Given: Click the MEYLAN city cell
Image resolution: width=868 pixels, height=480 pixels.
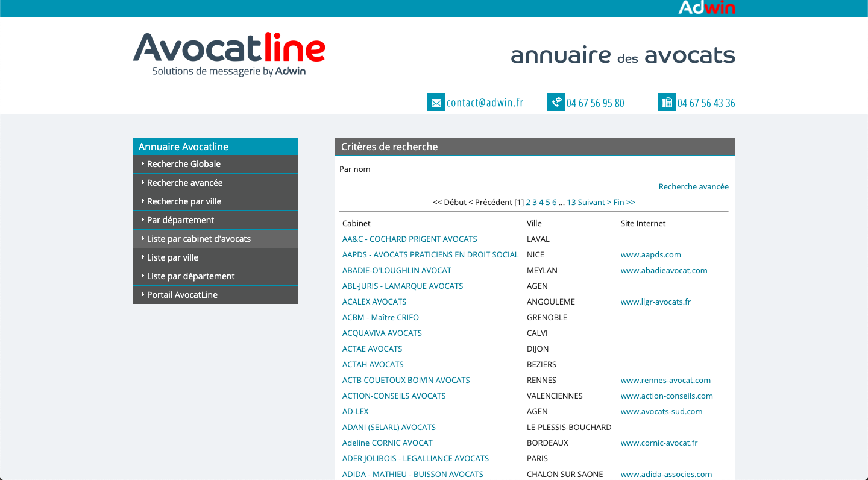Looking at the screenshot, I should click(x=542, y=271).
